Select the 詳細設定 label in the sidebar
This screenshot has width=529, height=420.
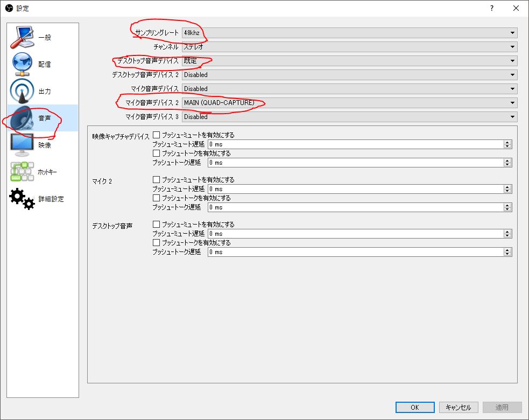[51, 199]
